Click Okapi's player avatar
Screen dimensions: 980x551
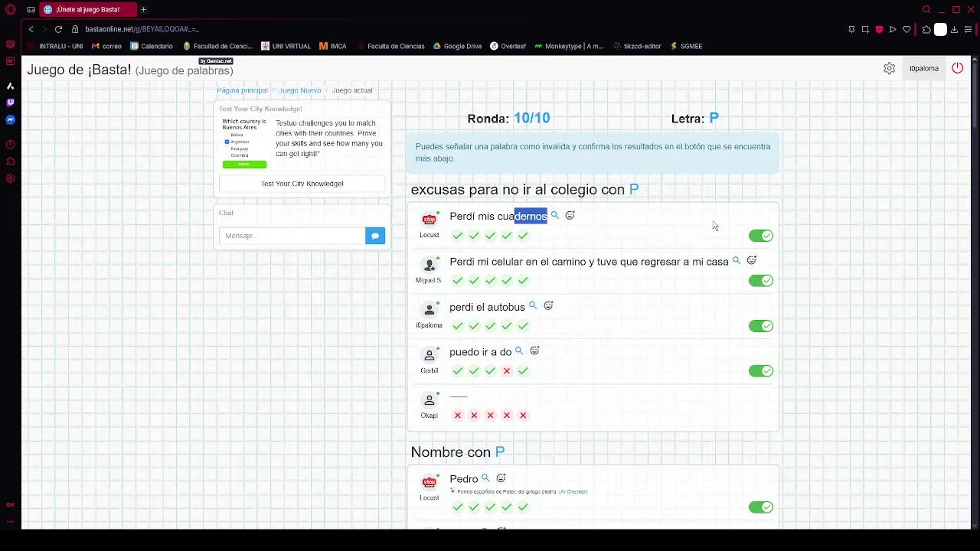(x=430, y=400)
